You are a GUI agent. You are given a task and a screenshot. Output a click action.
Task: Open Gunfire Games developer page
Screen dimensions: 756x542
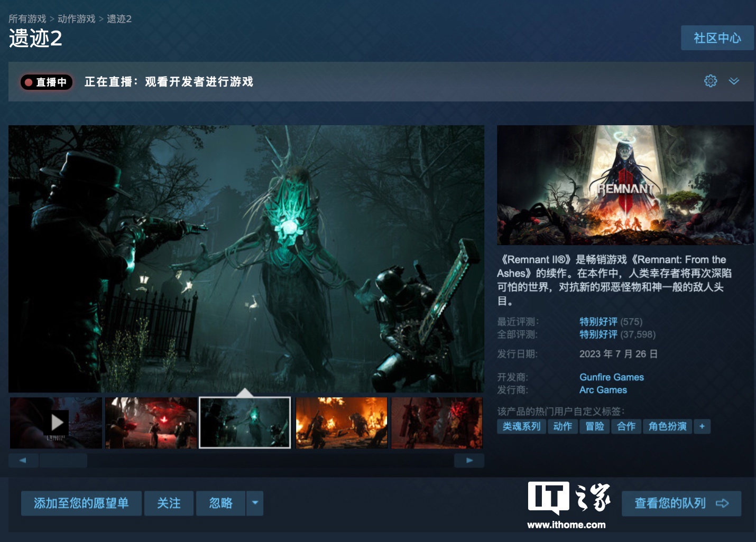(611, 377)
